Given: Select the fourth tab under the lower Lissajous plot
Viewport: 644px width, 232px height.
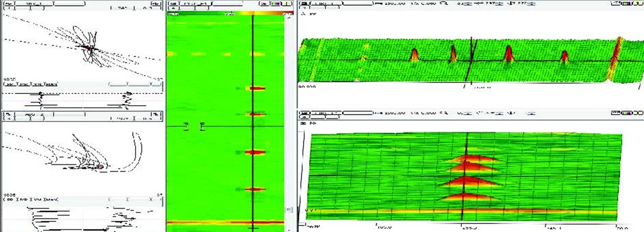Looking at the screenshot, I should 51,199.
